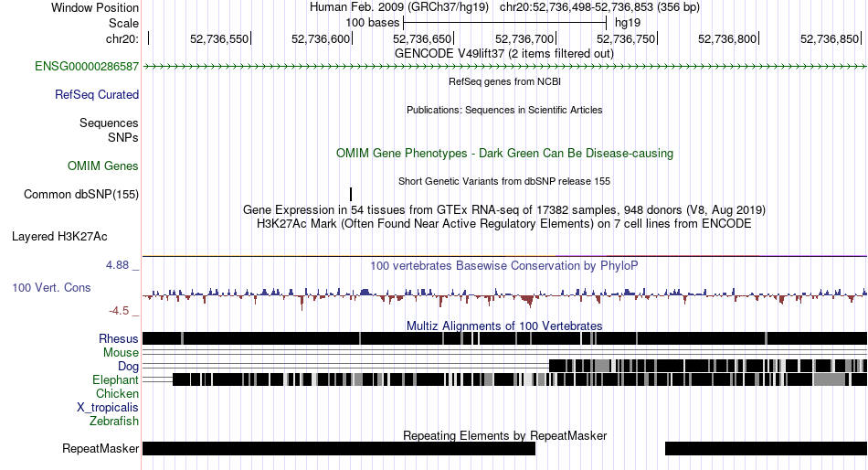Screen dimensions: 868x470
Task: Click Publications: Sequences in Scientific Articles title
Action: coord(504,110)
